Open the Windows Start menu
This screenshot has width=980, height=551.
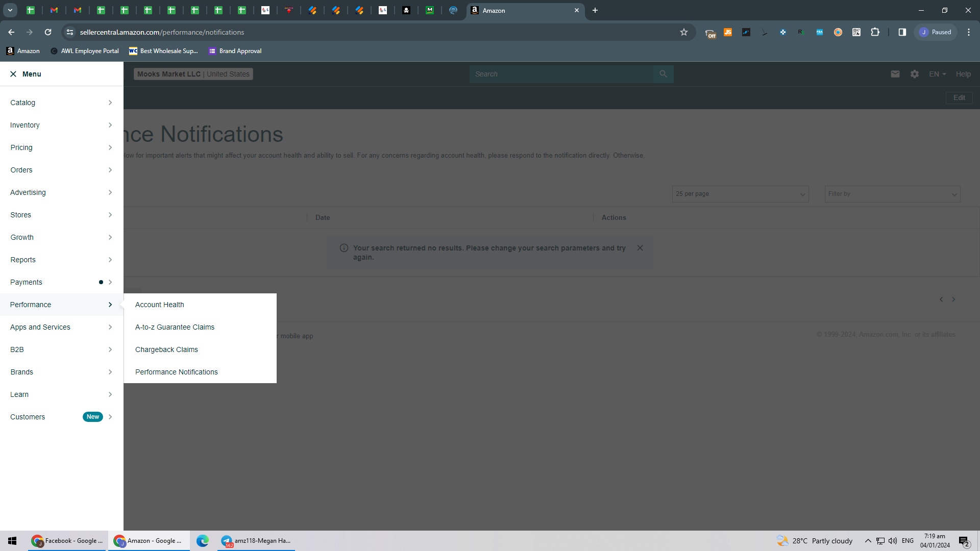click(x=12, y=541)
